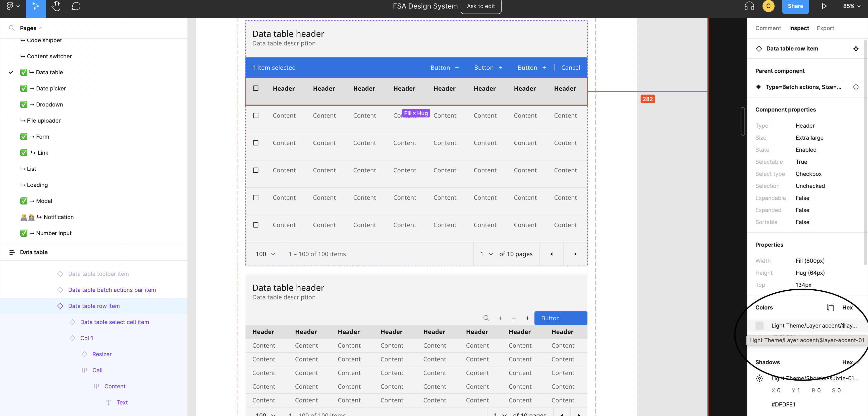868x416 pixels.
Task: Click diamond icon of Col 1 layer
Action: (72, 338)
